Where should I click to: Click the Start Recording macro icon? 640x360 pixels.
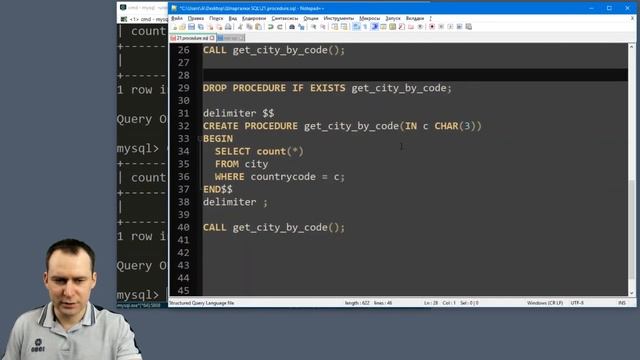coord(432,27)
